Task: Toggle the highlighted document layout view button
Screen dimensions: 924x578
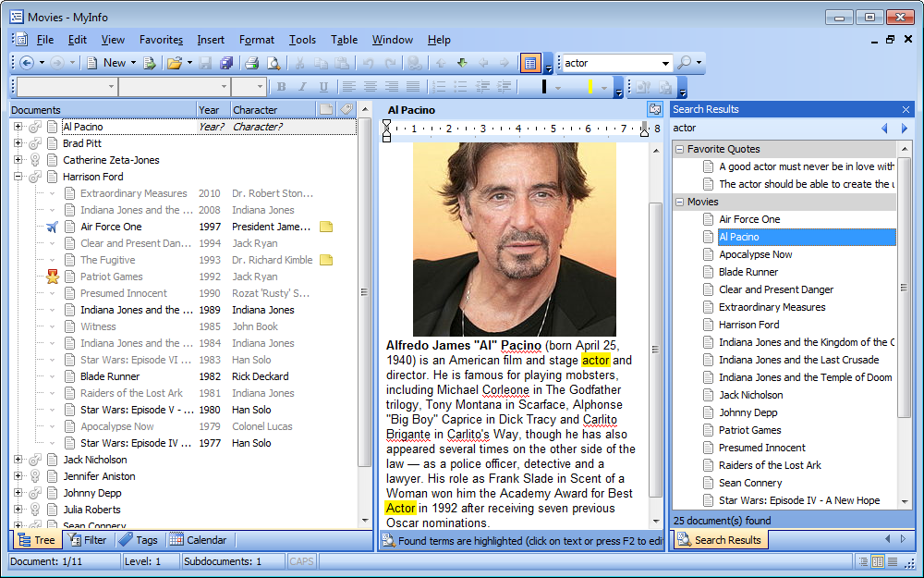Action: click(x=529, y=63)
